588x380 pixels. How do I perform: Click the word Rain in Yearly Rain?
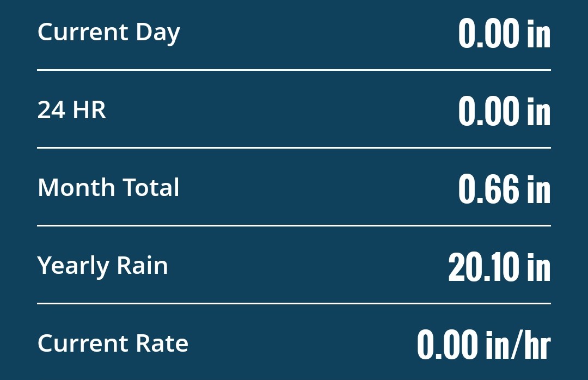[x=142, y=265]
